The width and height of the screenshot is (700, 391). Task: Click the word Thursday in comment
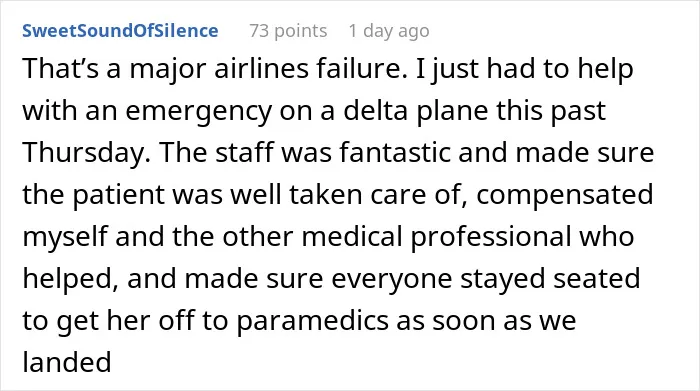pyautogui.click(x=86, y=153)
